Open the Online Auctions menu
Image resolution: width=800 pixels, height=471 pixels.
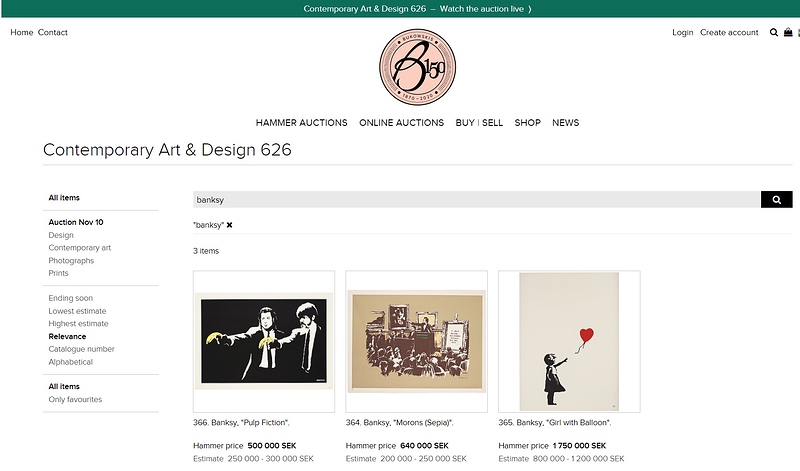pyautogui.click(x=401, y=123)
